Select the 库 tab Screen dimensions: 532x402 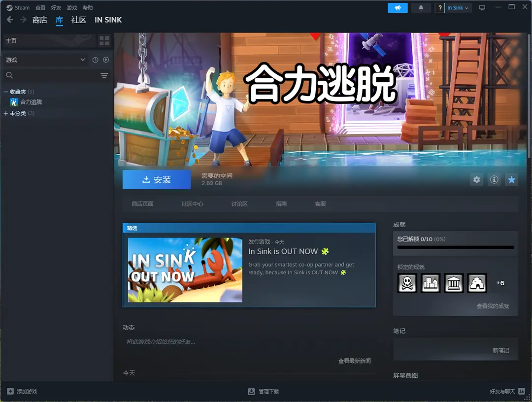(x=60, y=20)
